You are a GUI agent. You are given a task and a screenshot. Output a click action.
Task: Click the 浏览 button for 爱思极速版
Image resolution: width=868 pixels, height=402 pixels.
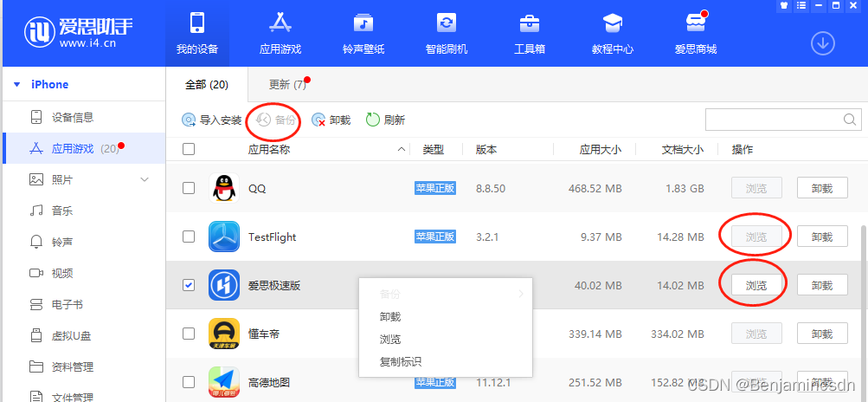point(756,285)
